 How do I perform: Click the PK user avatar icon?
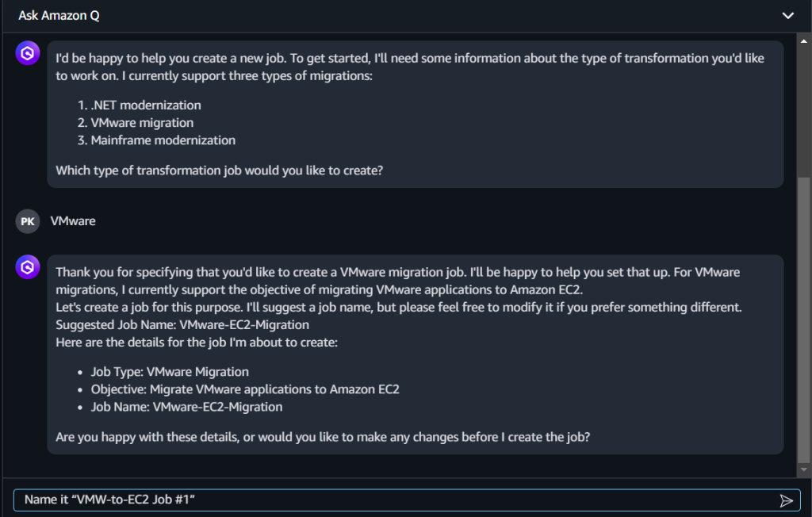[27, 221]
